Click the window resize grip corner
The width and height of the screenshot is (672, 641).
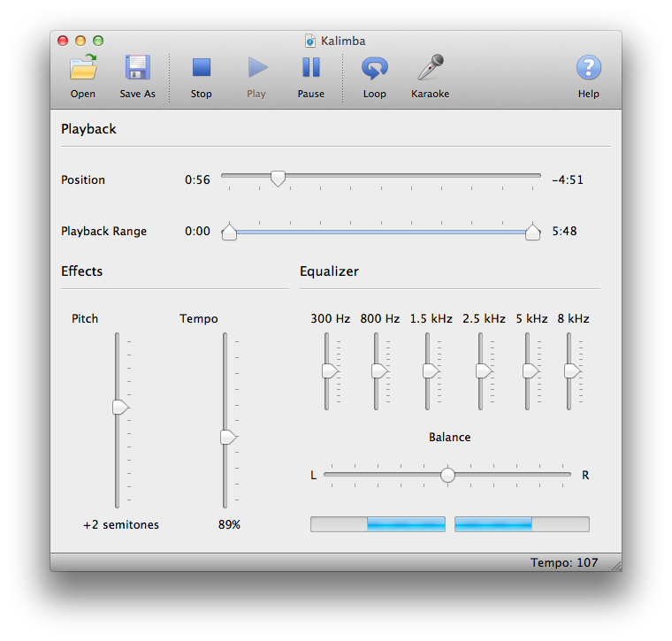(616, 566)
